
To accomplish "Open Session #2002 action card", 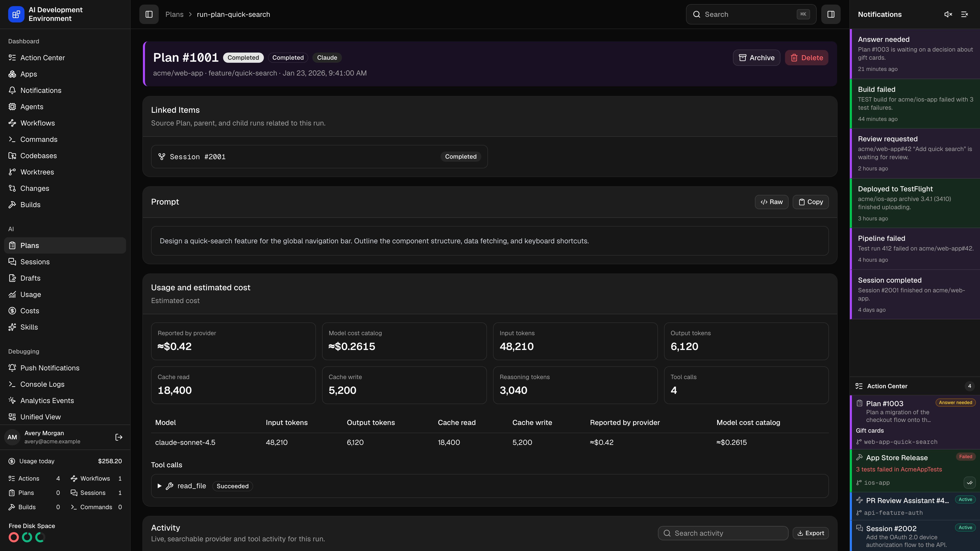I will tap(915, 536).
